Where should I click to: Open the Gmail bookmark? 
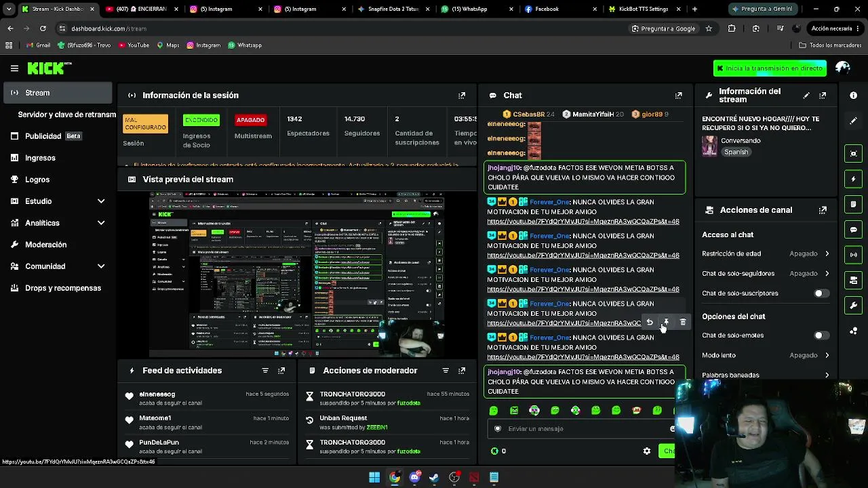pyautogui.click(x=38, y=45)
